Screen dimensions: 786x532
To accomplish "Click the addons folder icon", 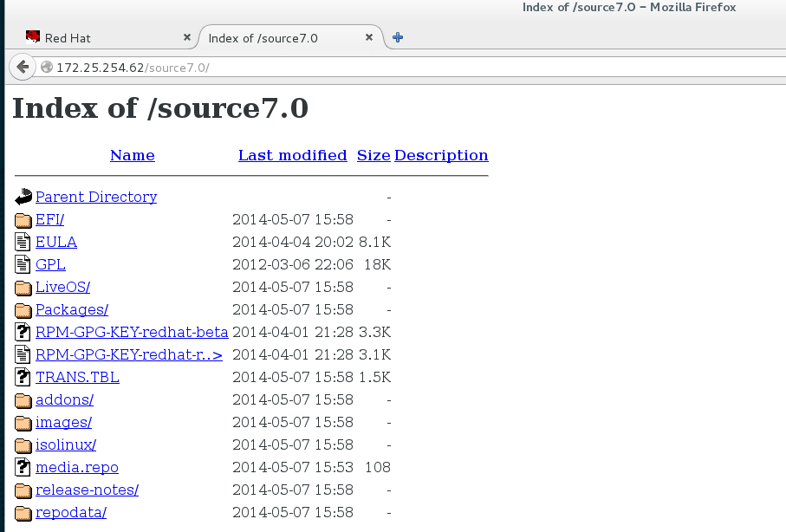I will [x=23, y=400].
